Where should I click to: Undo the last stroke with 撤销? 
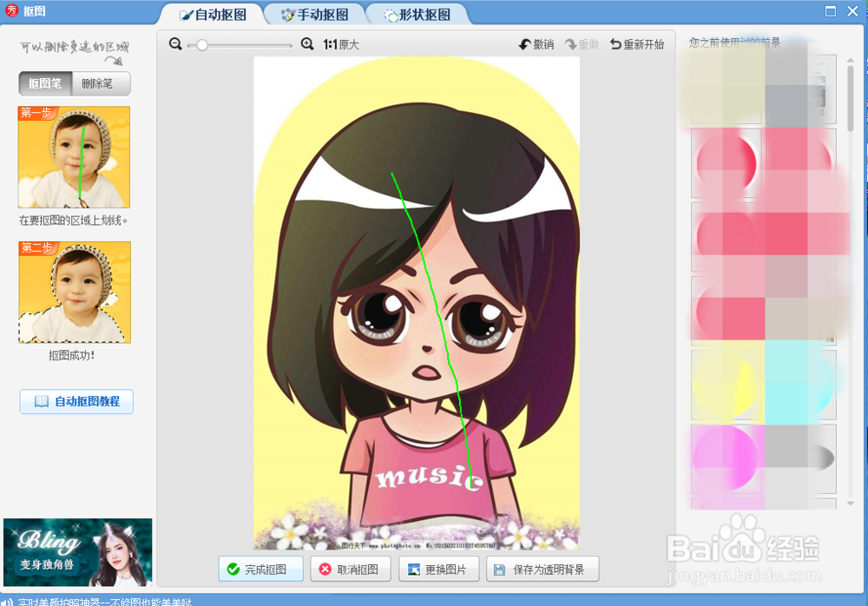(536, 44)
